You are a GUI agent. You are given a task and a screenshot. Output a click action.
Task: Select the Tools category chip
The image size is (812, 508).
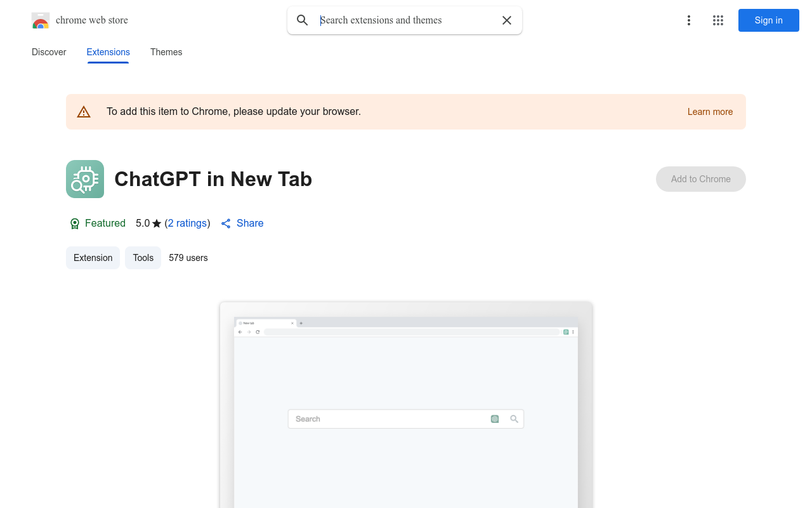point(143,258)
